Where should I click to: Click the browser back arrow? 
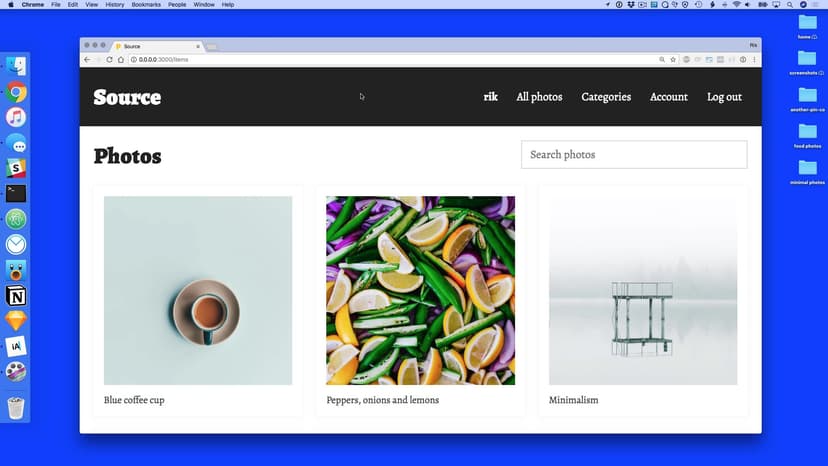coord(87,60)
